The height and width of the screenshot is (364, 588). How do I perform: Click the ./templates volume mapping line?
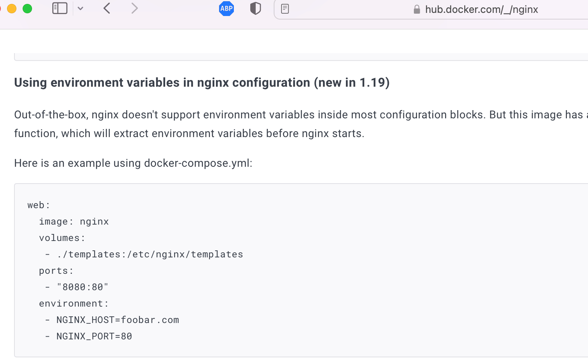click(x=150, y=254)
